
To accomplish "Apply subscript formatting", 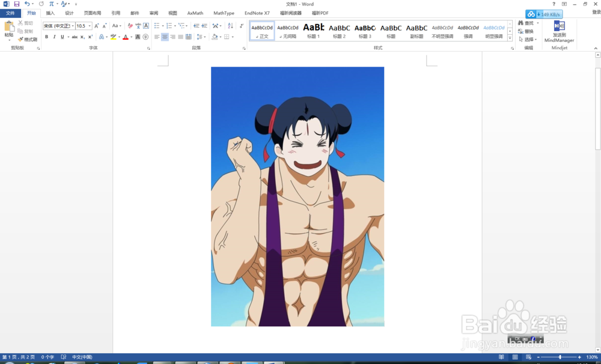I will coord(82,37).
